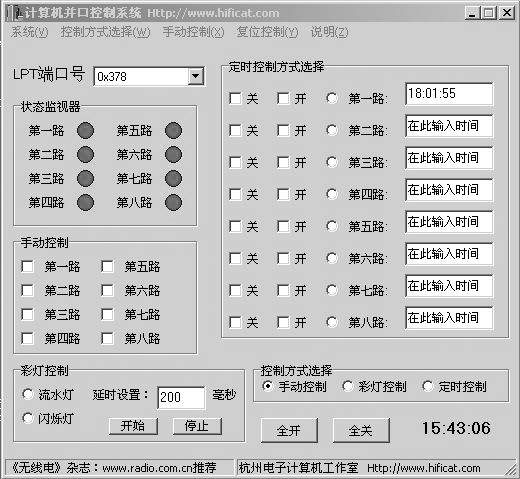Open the 控制方式选择(W) menu
The height and width of the screenshot is (479, 520).
tap(105, 32)
